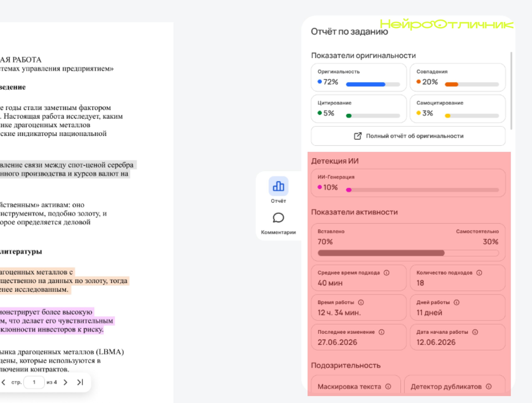
Task: Open Полный отчёт об оригинальности
Action: point(408,136)
